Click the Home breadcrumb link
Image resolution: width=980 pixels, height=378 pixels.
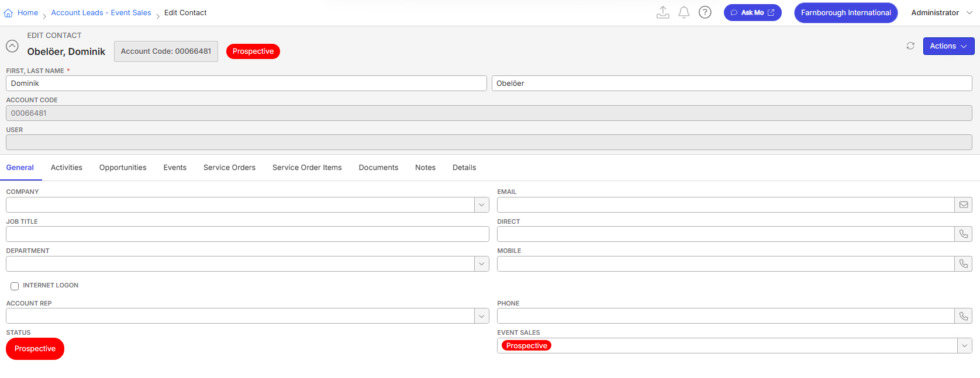coord(27,12)
